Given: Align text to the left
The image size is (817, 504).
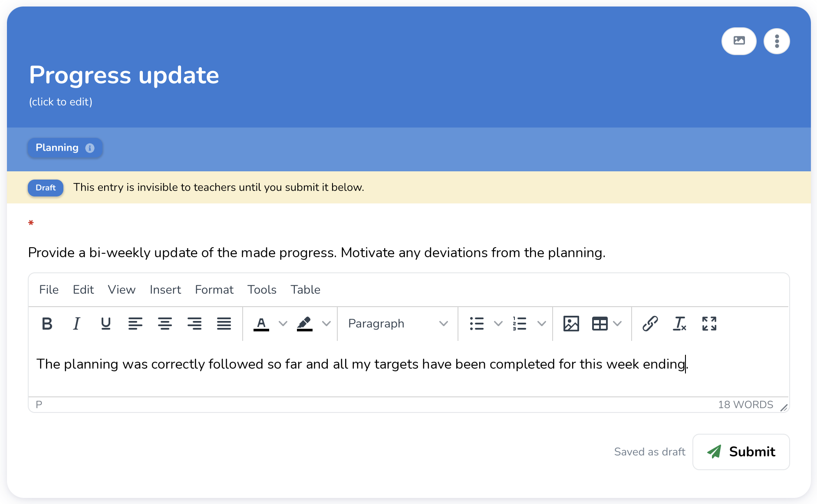Looking at the screenshot, I should tap(135, 324).
